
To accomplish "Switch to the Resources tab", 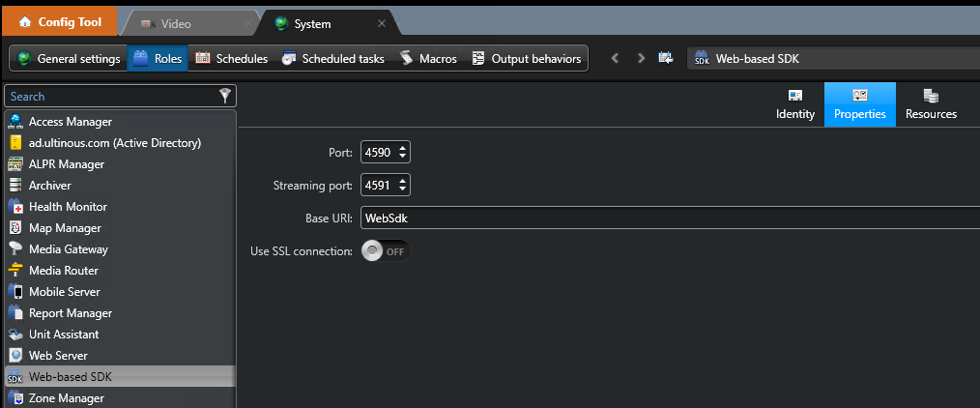I will (931, 104).
